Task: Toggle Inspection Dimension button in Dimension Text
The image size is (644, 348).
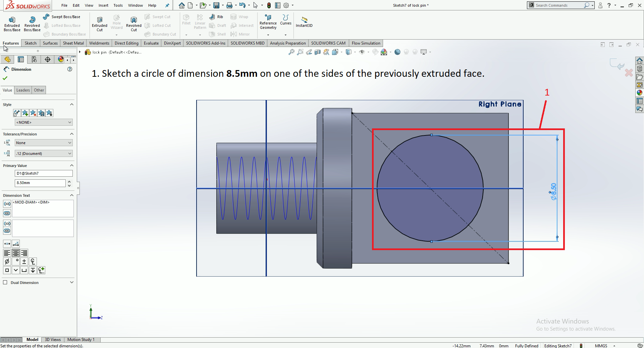Action: [7, 213]
